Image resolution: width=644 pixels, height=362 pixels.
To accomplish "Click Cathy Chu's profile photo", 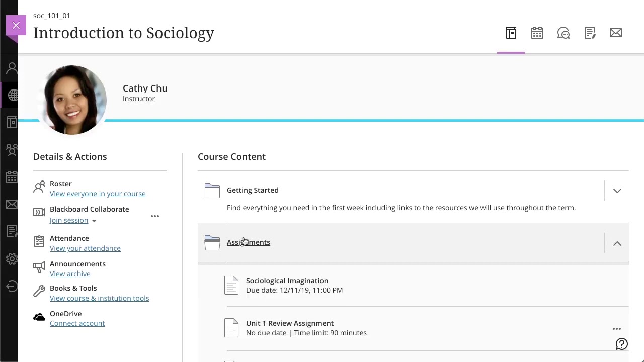I will [x=72, y=100].
